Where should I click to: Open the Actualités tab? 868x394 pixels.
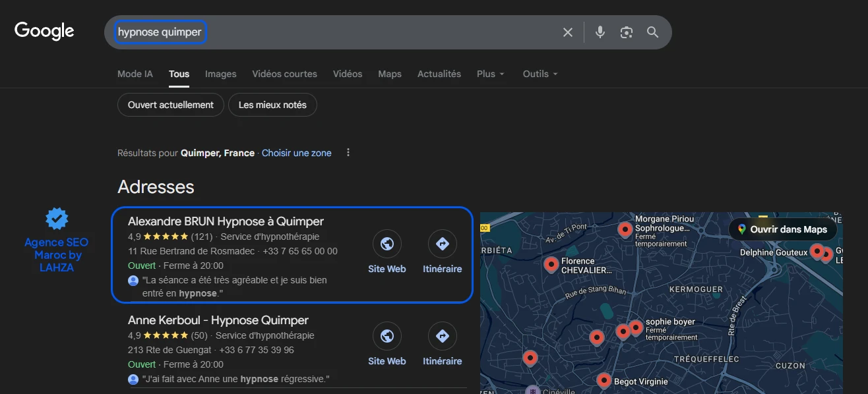coord(439,74)
